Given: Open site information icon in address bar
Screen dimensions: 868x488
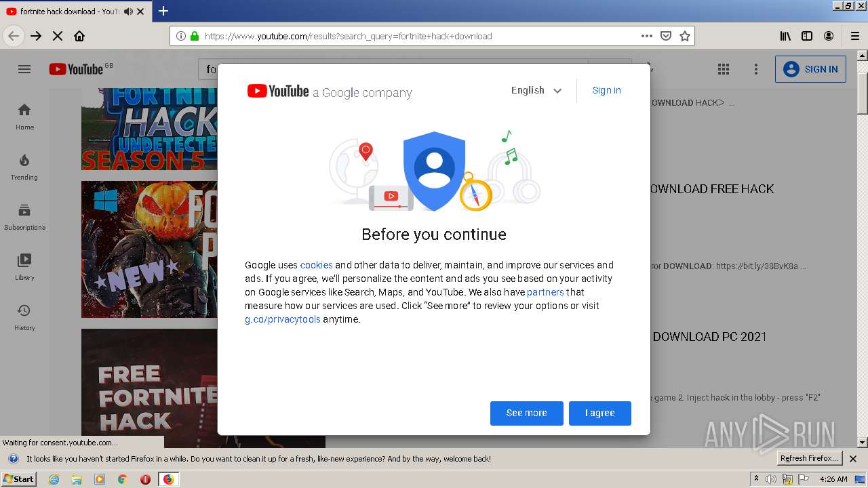Looking at the screenshot, I should point(181,36).
